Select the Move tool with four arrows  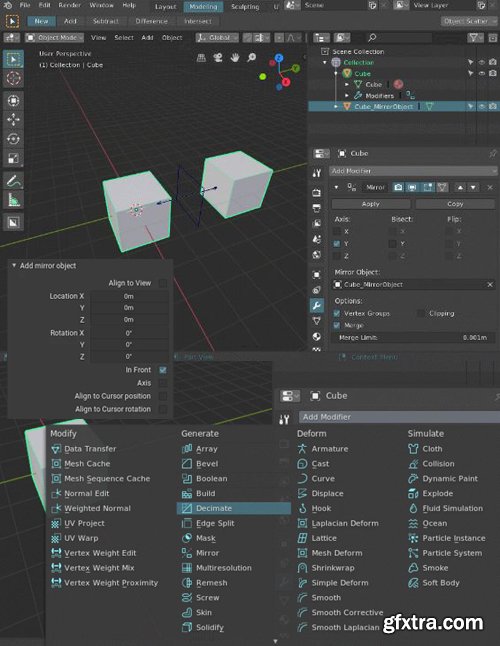13,119
